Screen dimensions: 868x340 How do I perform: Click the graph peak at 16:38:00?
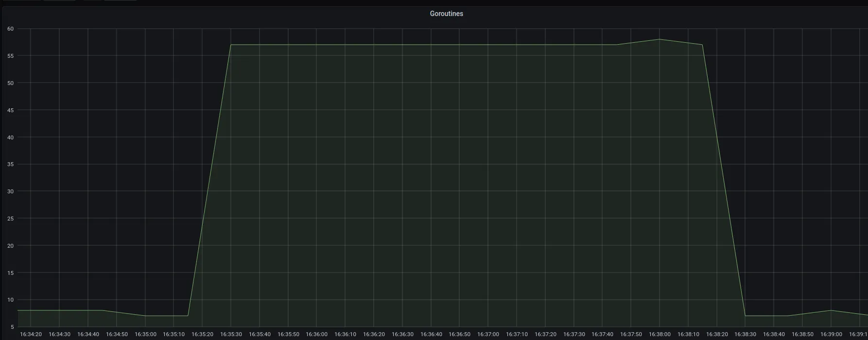(660, 39)
